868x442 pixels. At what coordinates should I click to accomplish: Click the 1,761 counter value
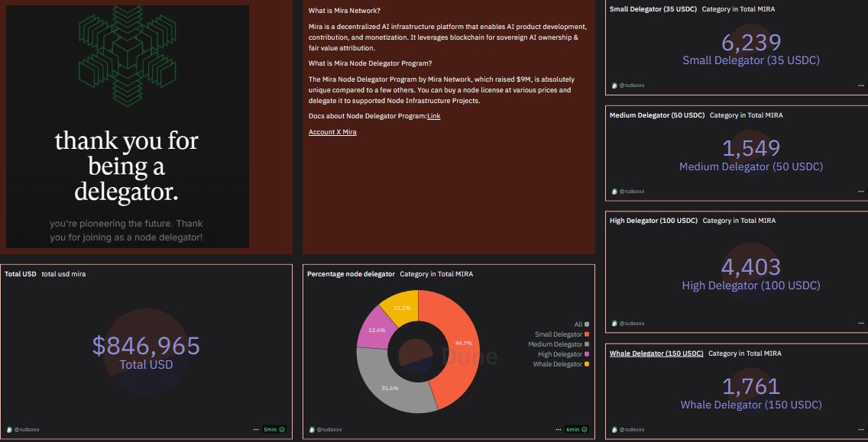[x=751, y=386]
